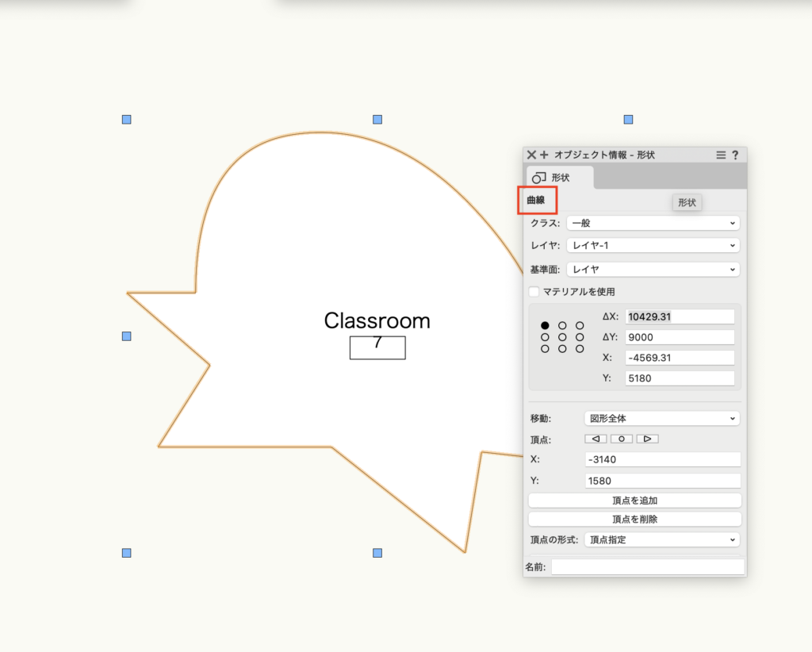Screen dimensions: 812x652
Task: Open the レイヤ dropdown showing レイヤ-1
Action: 653,246
